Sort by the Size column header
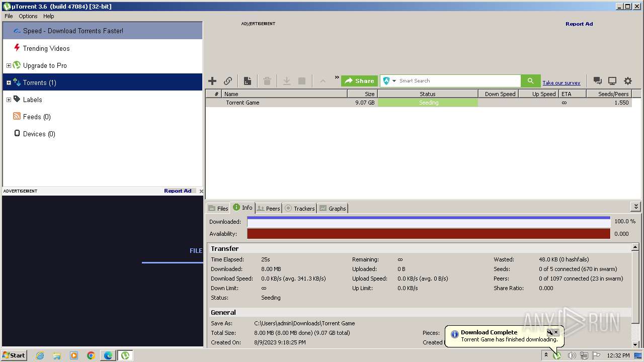Screen dimensions: 644x362 [362, 94]
